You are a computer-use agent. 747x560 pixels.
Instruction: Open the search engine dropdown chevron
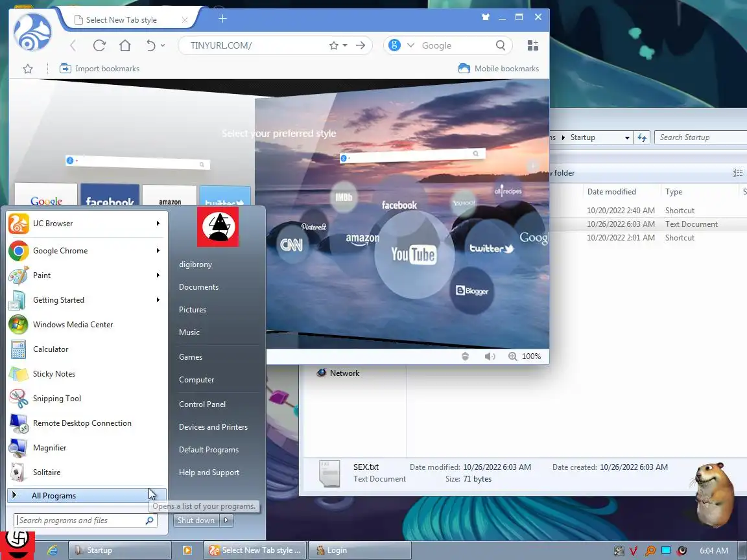point(410,45)
